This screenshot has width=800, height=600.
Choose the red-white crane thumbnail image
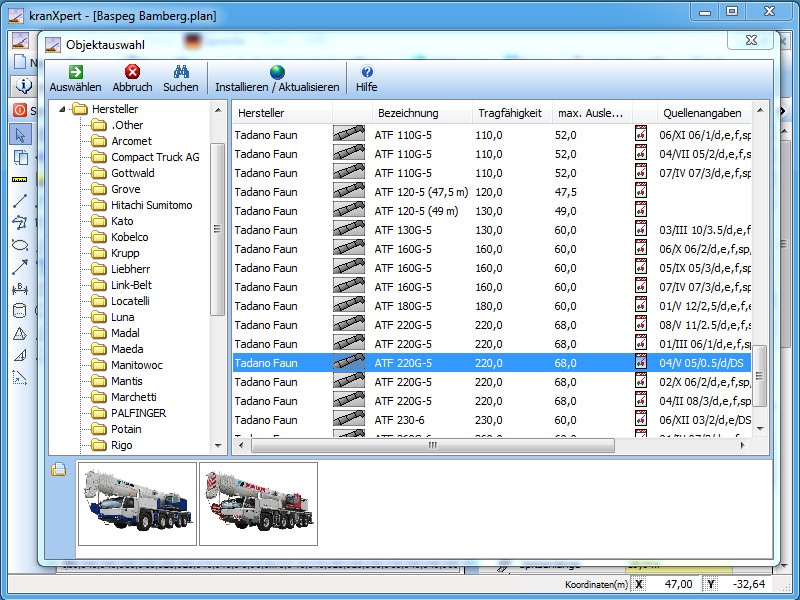tap(258, 503)
